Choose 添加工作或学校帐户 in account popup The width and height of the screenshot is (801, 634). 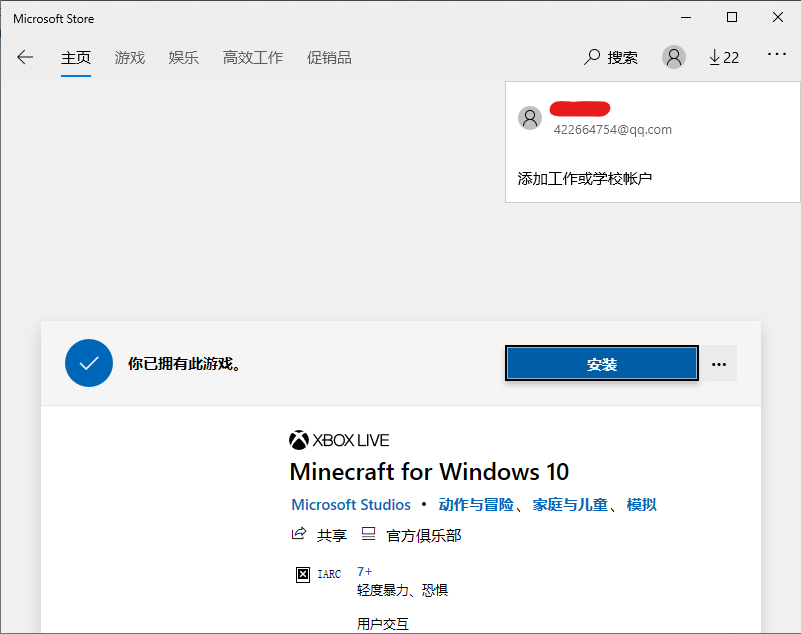(584, 178)
